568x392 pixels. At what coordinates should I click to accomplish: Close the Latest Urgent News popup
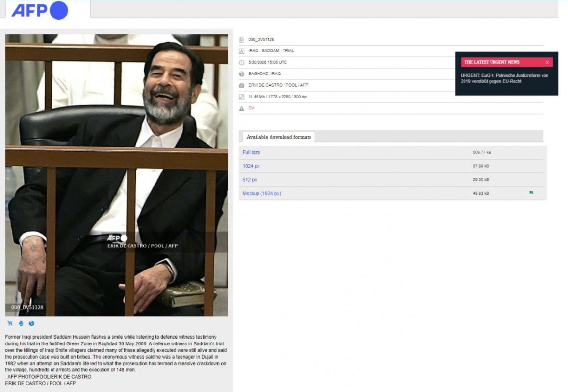[547, 62]
